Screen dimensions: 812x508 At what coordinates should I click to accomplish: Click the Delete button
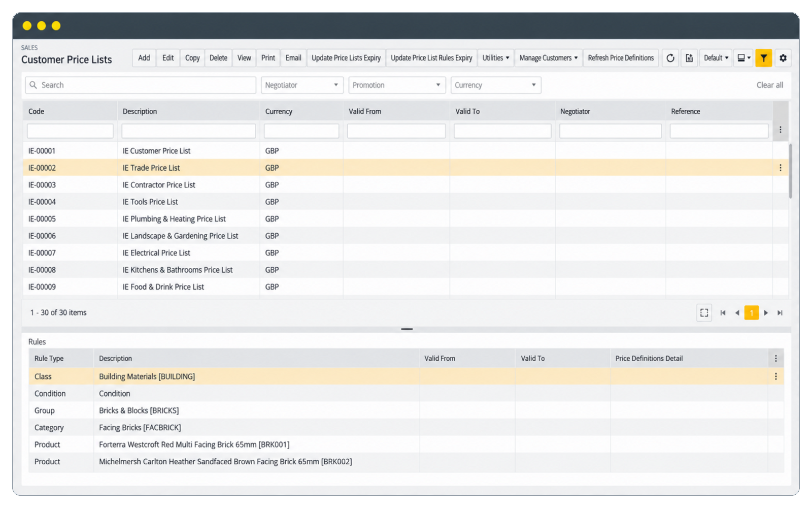click(218, 58)
